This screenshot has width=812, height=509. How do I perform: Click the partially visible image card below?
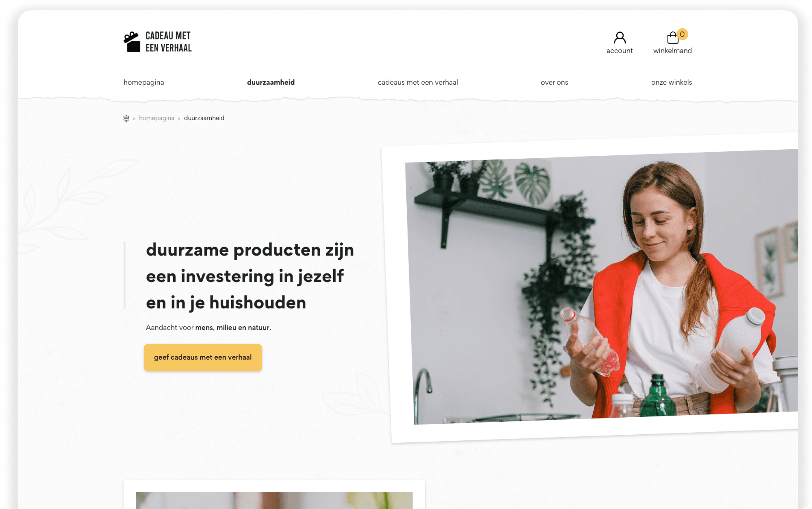click(x=274, y=495)
